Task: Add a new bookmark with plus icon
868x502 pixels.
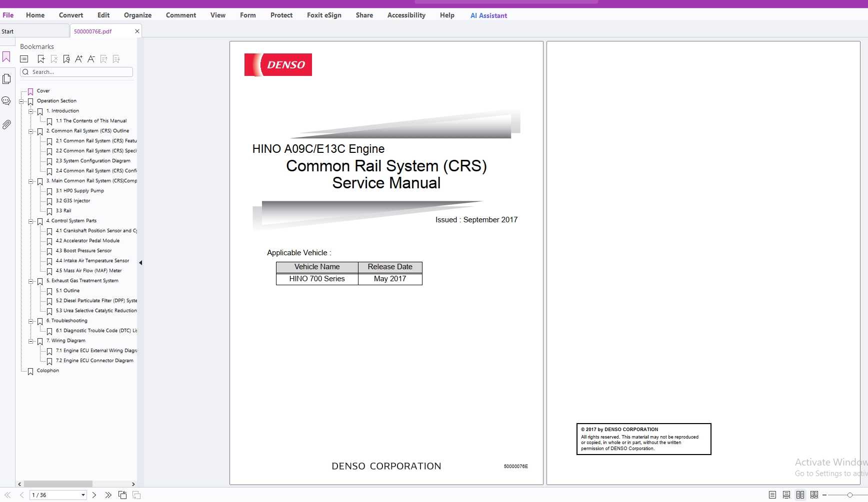Action: 41,59
